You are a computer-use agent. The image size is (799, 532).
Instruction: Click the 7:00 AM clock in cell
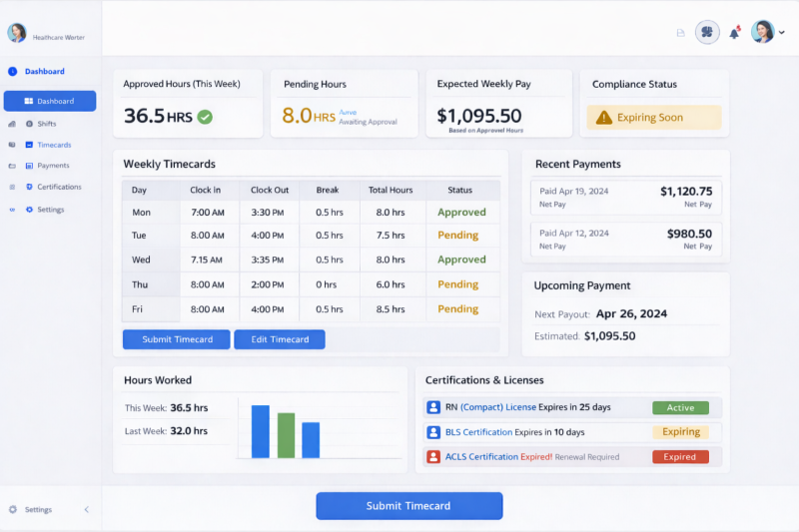point(208,213)
